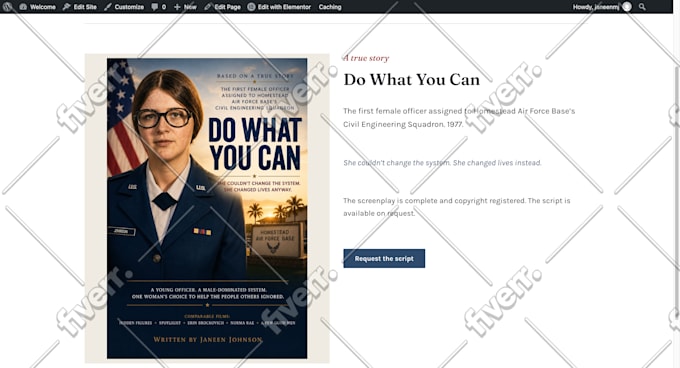Select the Do What You Can heading

(412, 80)
